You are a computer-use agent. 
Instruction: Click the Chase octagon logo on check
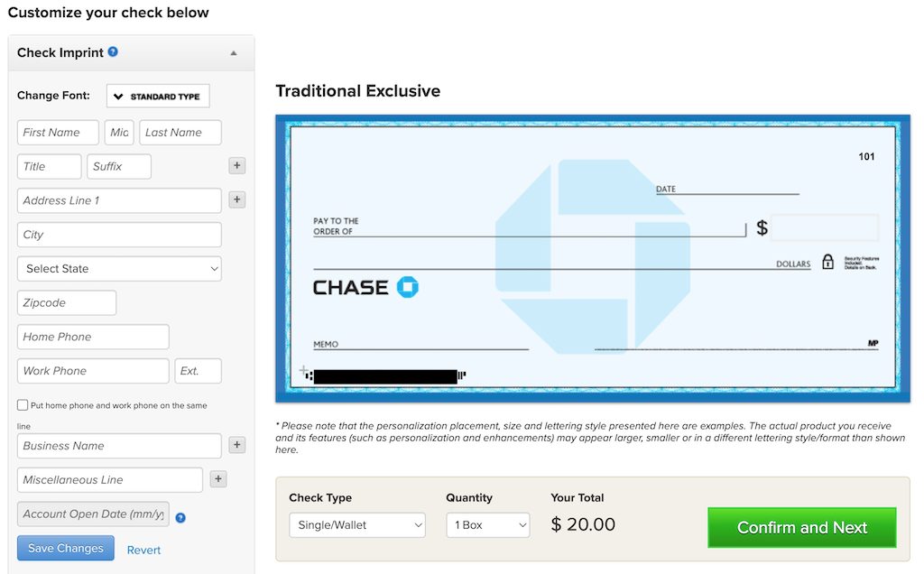(x=408, y=287)
